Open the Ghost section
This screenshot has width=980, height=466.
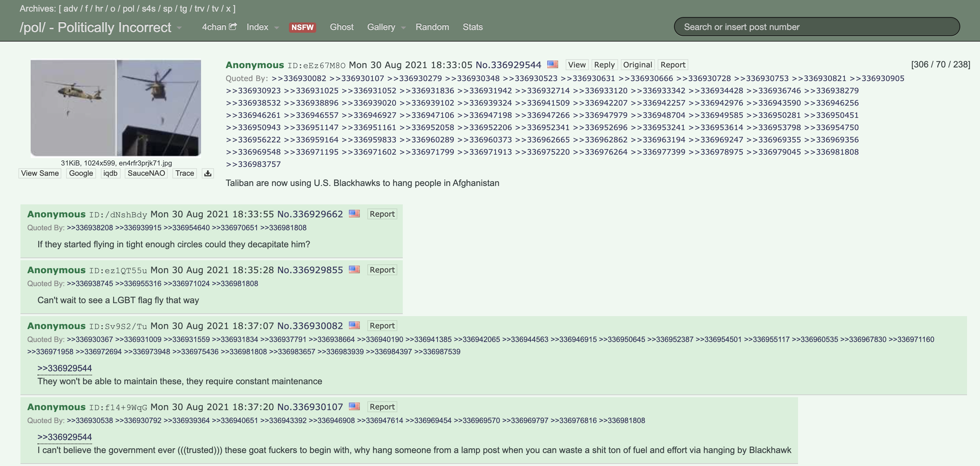coord(341,27)
